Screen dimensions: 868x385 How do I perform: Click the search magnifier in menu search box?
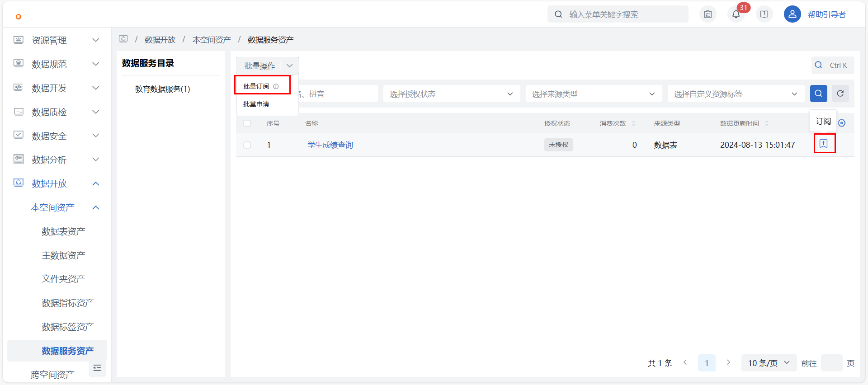tap(559, 14)
